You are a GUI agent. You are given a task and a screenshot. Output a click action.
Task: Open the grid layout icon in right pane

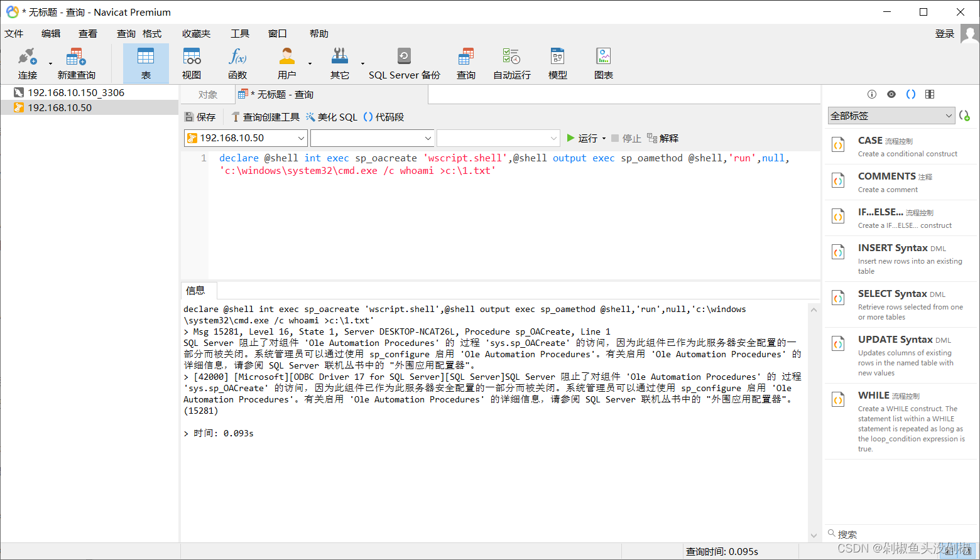[x=930, y=94]
